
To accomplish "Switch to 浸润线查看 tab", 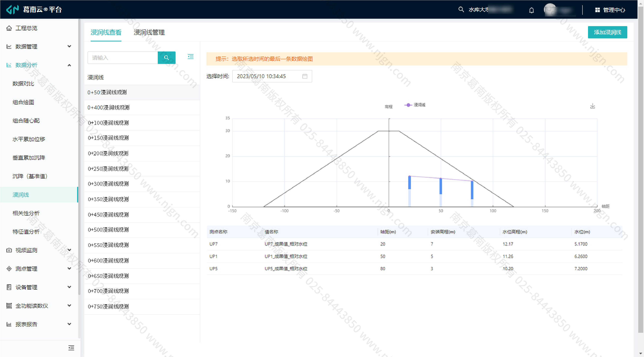I will click(106, 32).
